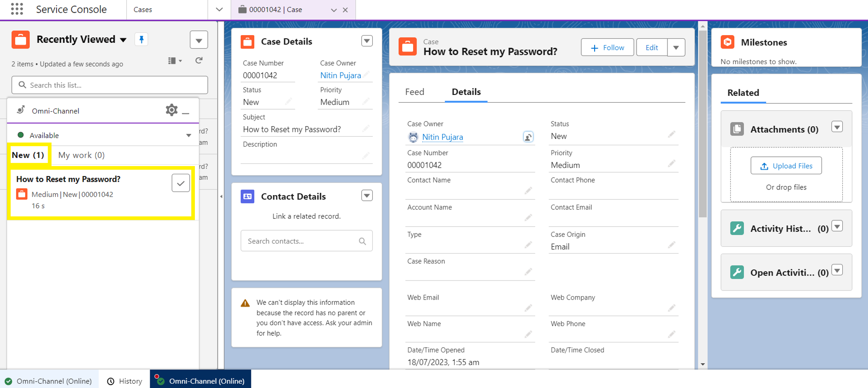Open Nitin Pujara link in Details tab

pyautogui.click(x=442, y=137)
